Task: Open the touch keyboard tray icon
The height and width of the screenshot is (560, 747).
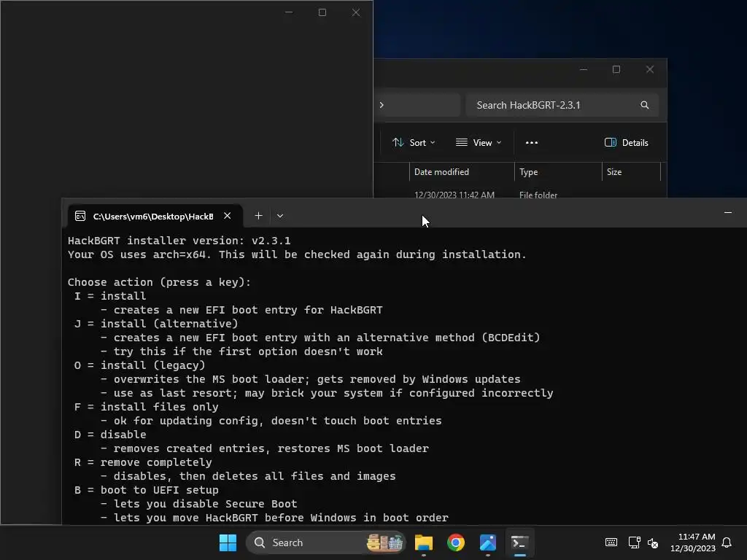Action: [611, 542]
